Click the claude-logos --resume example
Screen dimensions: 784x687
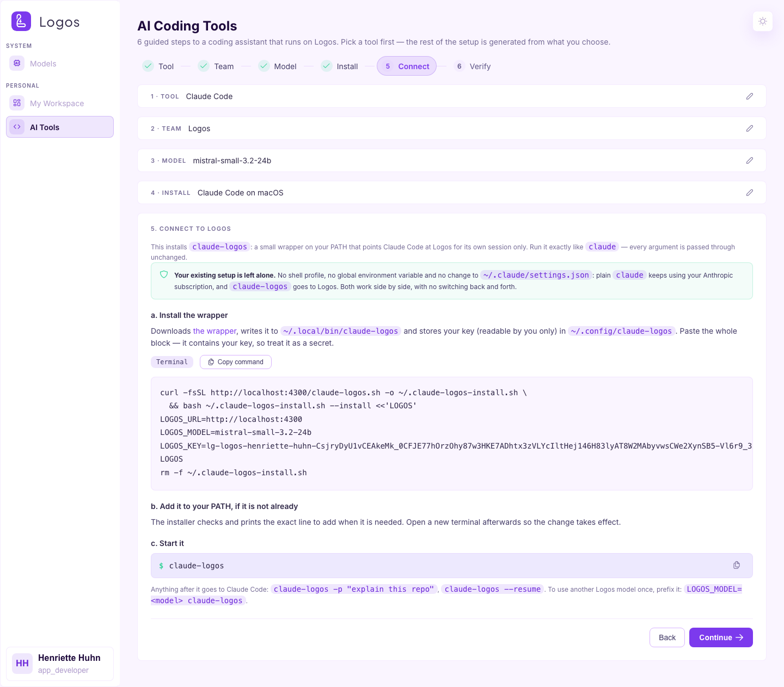pos(493,589)
